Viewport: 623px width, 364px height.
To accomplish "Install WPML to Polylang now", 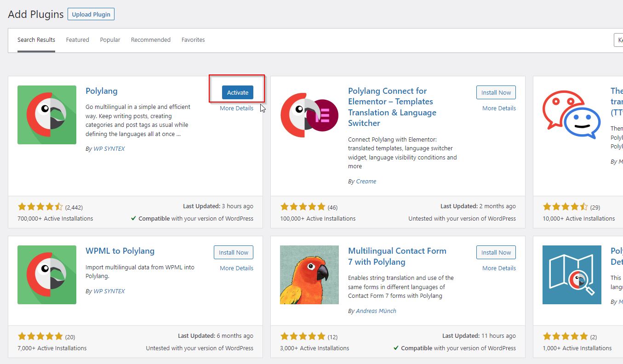I will point(234,252).
